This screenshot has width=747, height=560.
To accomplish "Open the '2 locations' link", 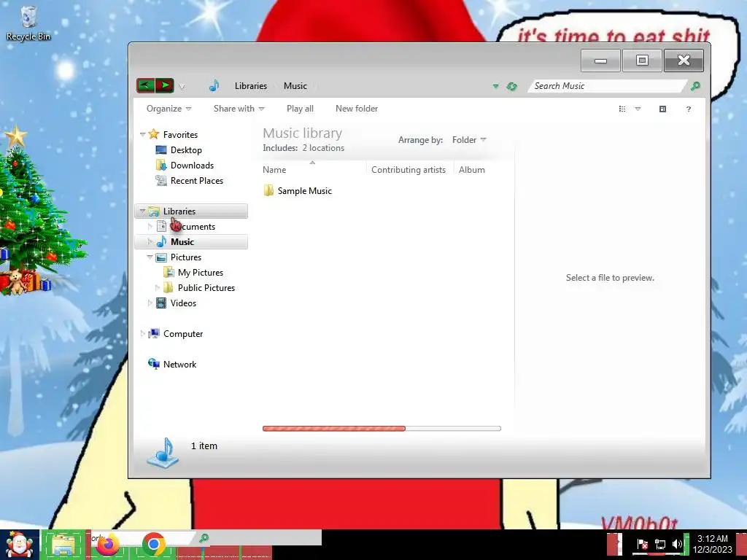I will (x=323, y=148).
